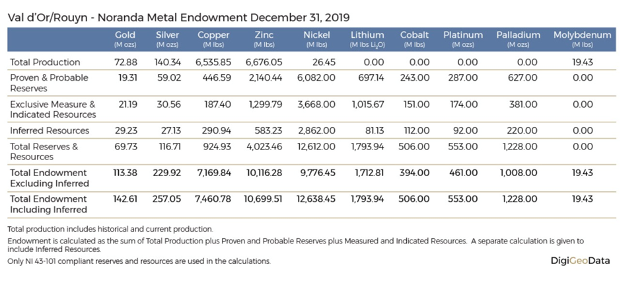Click the Gold column header

(x=125, y=35)
